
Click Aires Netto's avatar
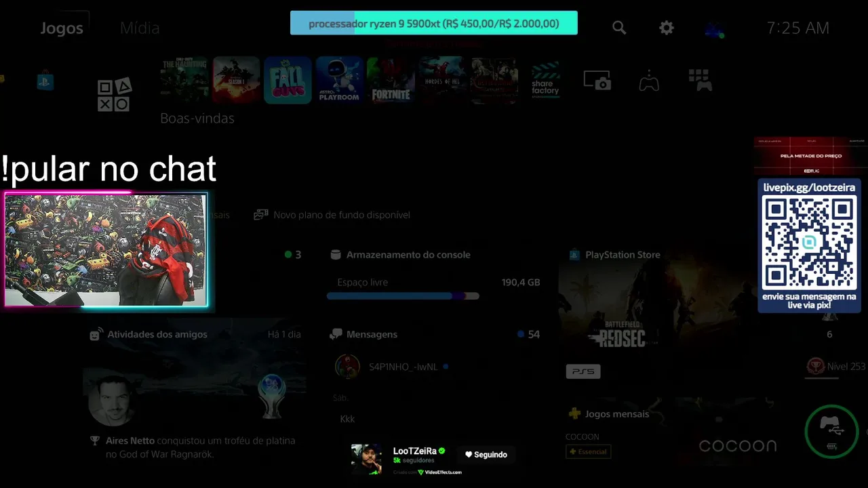[112, 400]
